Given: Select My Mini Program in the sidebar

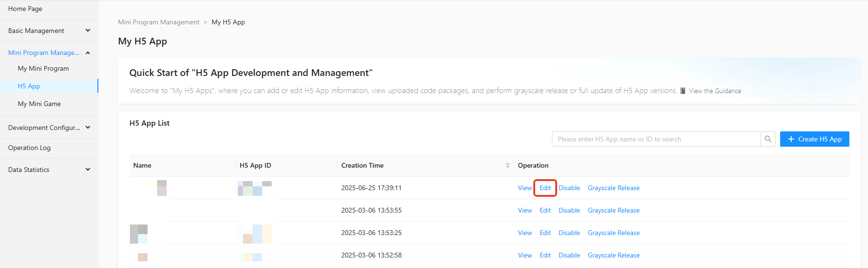Looking at the screenshot, I should tap(43, 68).
